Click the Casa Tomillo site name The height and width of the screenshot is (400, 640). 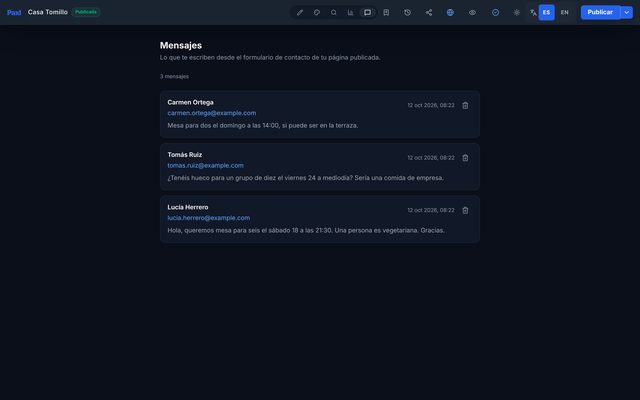pyautogui.click(x=48, y=12)
